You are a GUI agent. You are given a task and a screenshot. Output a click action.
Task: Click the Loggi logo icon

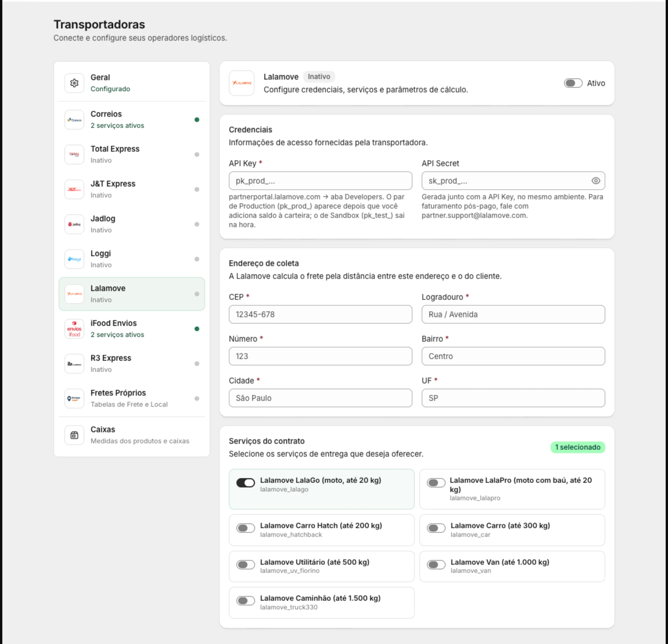pos(74,259)
